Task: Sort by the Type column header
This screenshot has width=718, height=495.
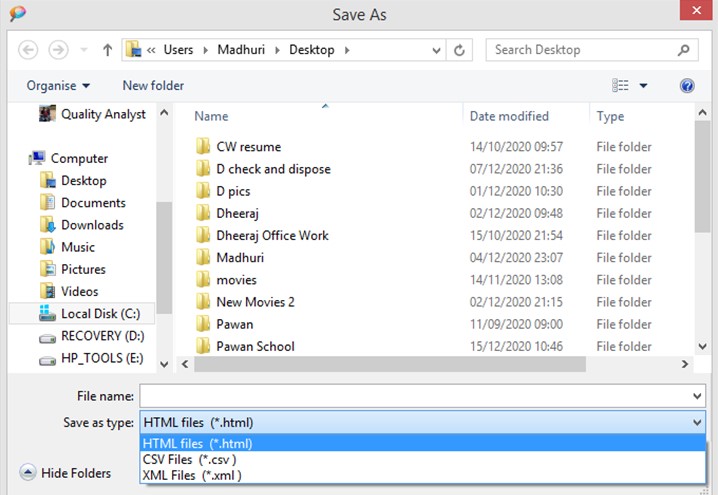Action: click(x=610, y=117)
